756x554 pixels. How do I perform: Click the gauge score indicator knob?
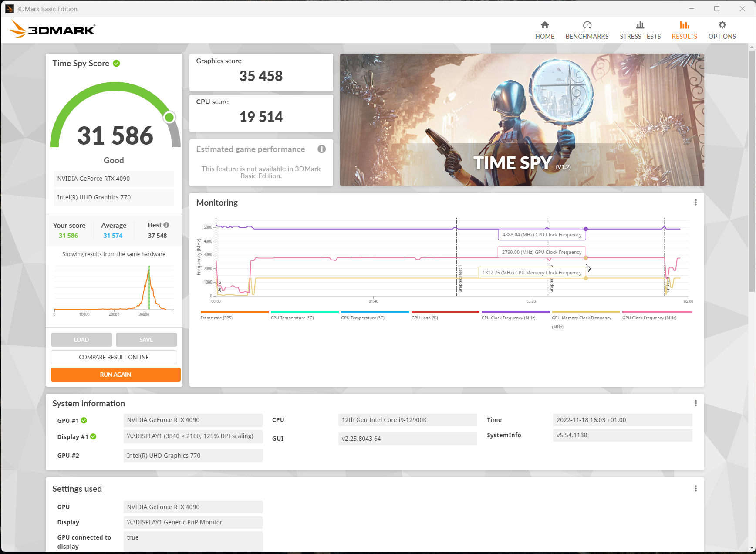(x=169, y=117)
